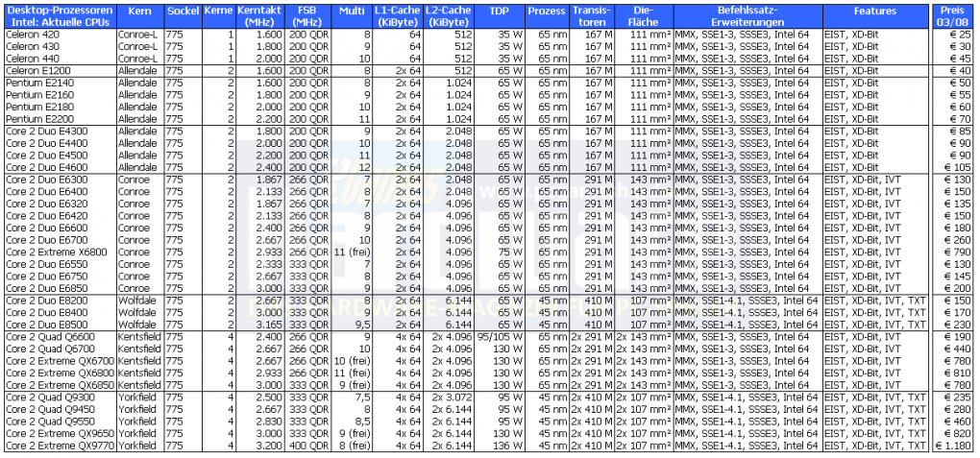
Task: Select the 2x 3.072 L2-Cache cell
Action: click(451, 397)
